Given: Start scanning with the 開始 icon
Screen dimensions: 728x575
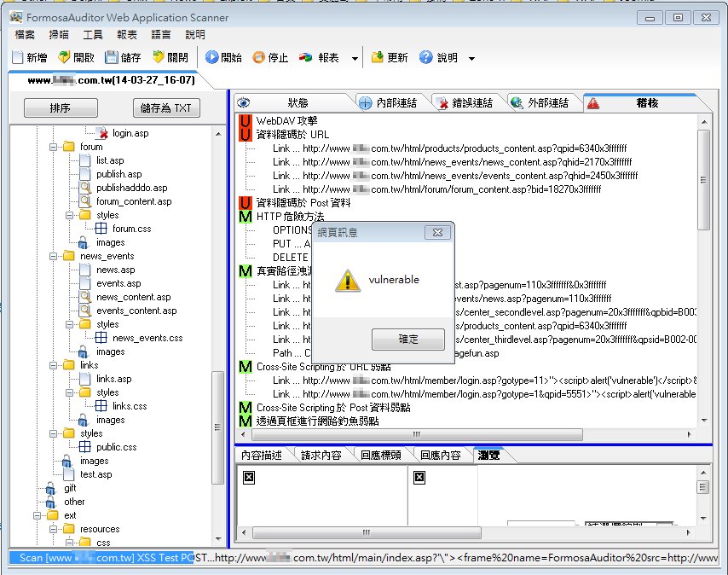Looking at the screenshot, I should pyautogui.click(x=212, y=58).
